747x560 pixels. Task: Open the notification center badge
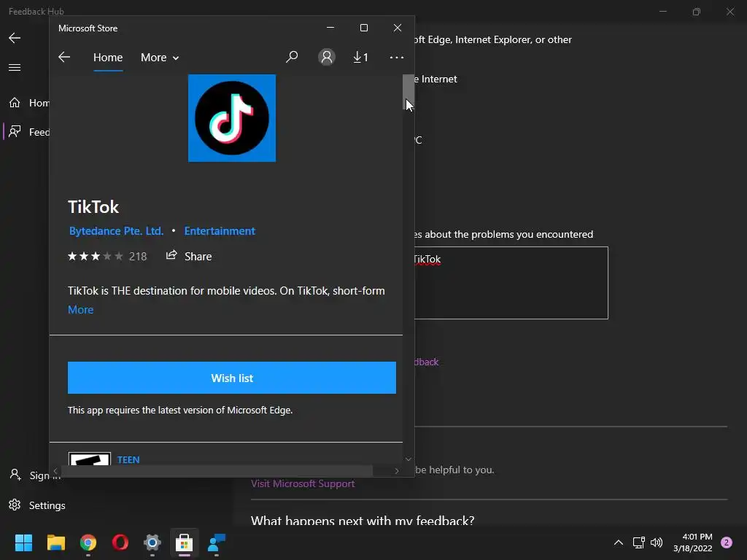click(x=727, y=542)
